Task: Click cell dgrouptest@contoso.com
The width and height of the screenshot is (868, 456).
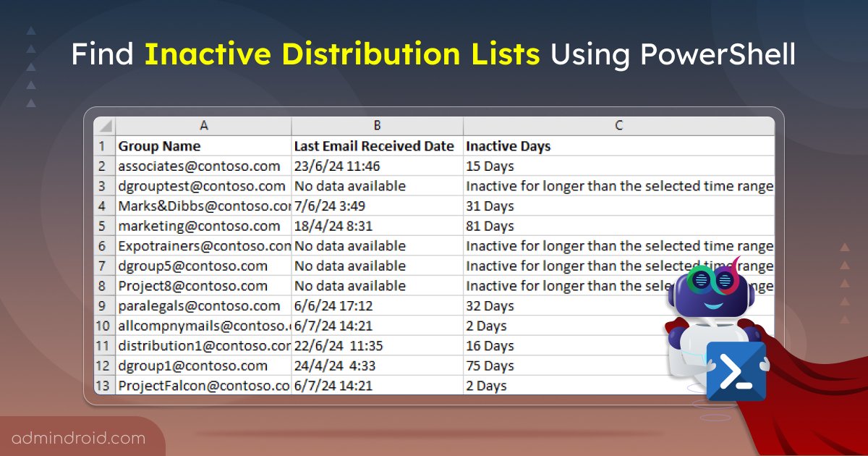Action: [x=203, y=186]
